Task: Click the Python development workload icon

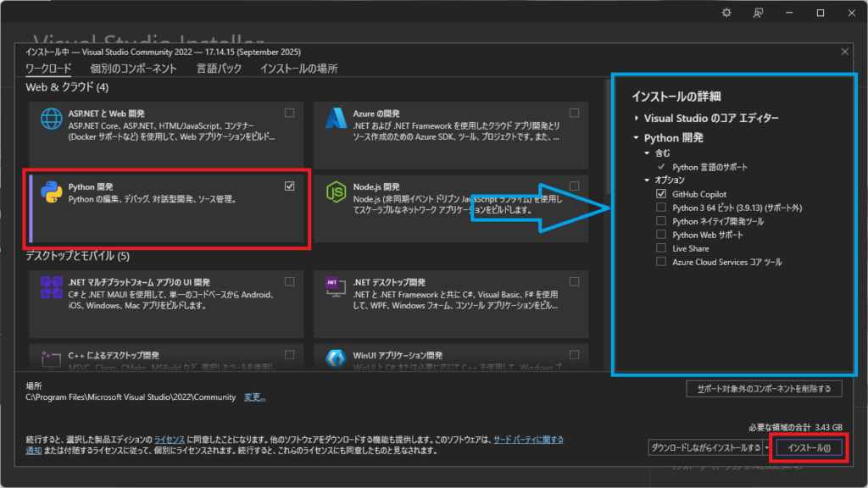Action: [x=51, y=193]
